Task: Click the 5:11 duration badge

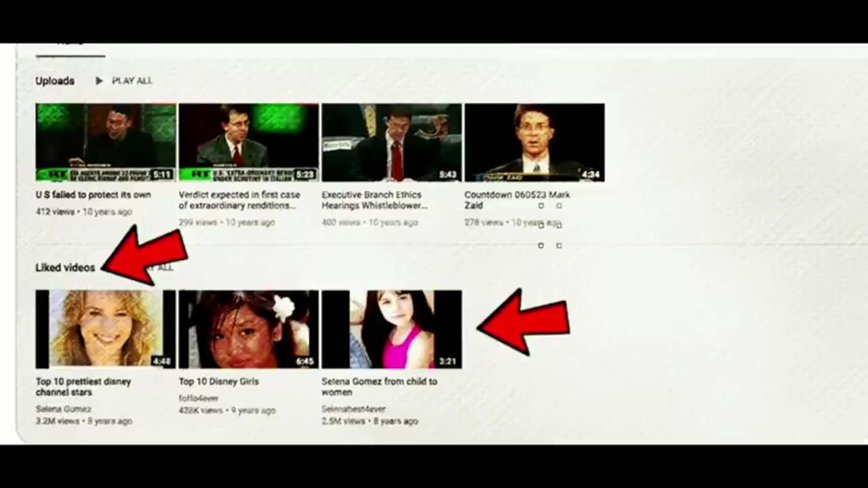Action: 162,175
